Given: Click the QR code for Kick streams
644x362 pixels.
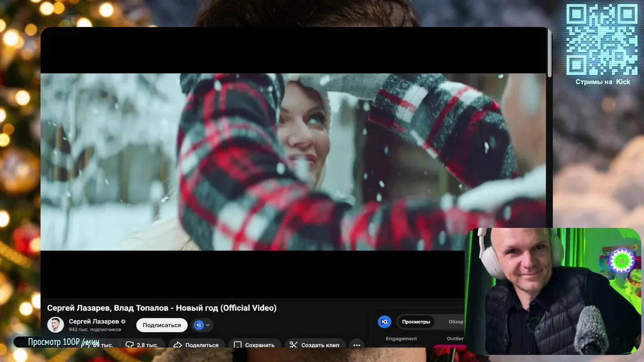Looking at the screenshot, I should tap(602, 39).
